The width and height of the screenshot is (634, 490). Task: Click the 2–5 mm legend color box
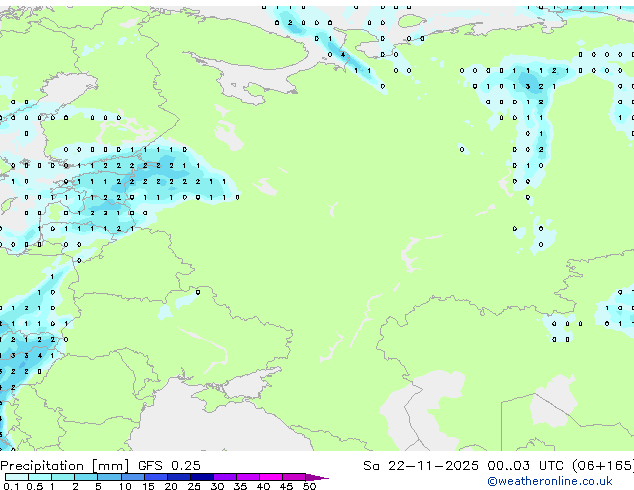(86, 477)
